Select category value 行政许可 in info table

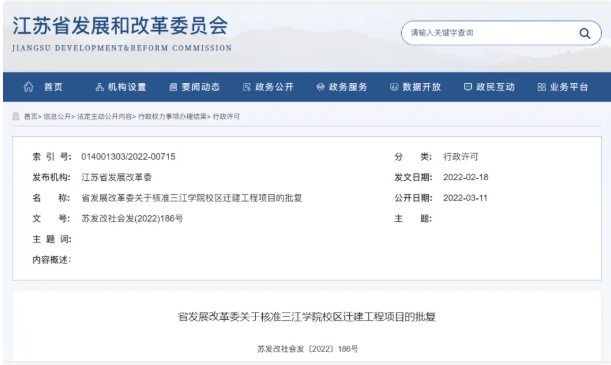click(461, 157)
